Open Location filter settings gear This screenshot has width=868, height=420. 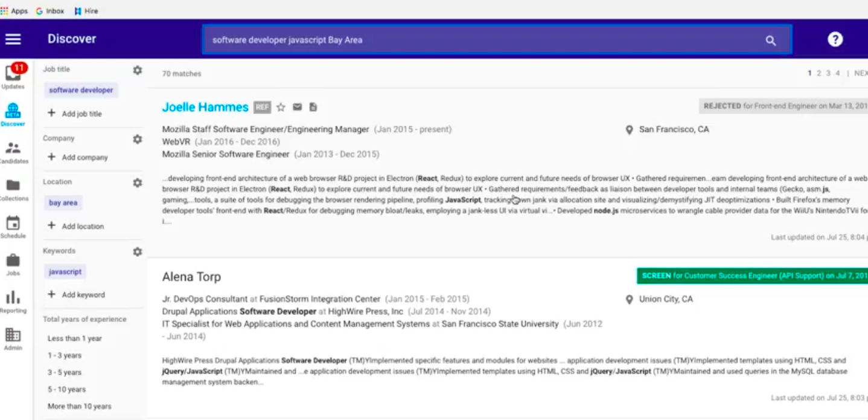pyautogui.click(x=138, y=183)
